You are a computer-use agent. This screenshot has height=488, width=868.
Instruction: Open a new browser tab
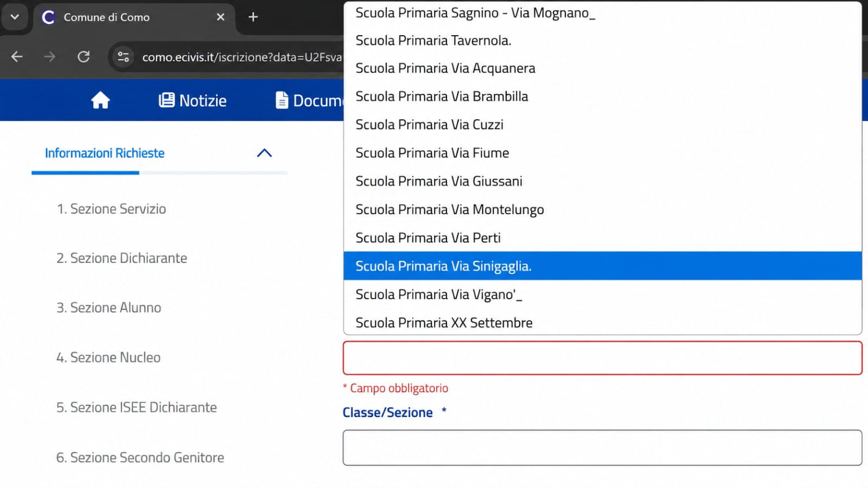click(x=253, y=17)
